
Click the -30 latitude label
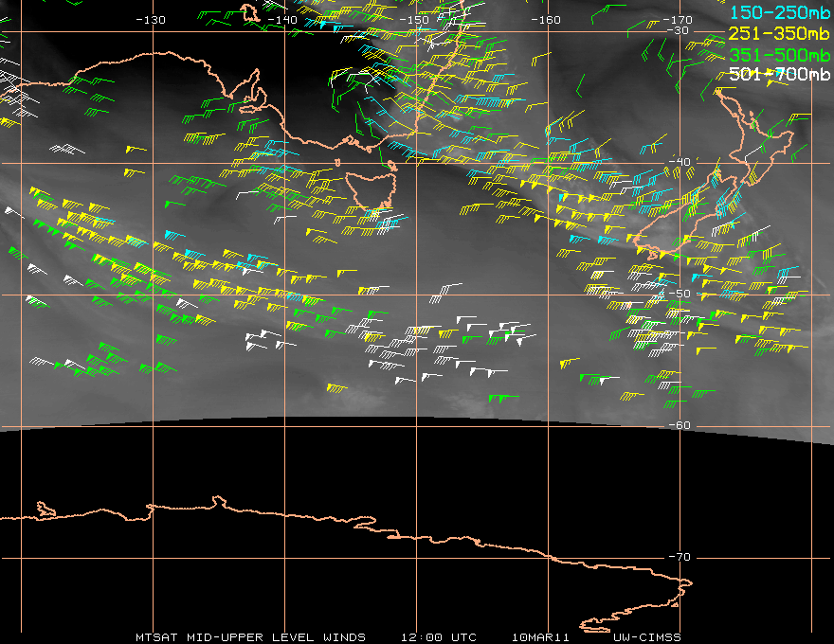[x=678, y=30]
